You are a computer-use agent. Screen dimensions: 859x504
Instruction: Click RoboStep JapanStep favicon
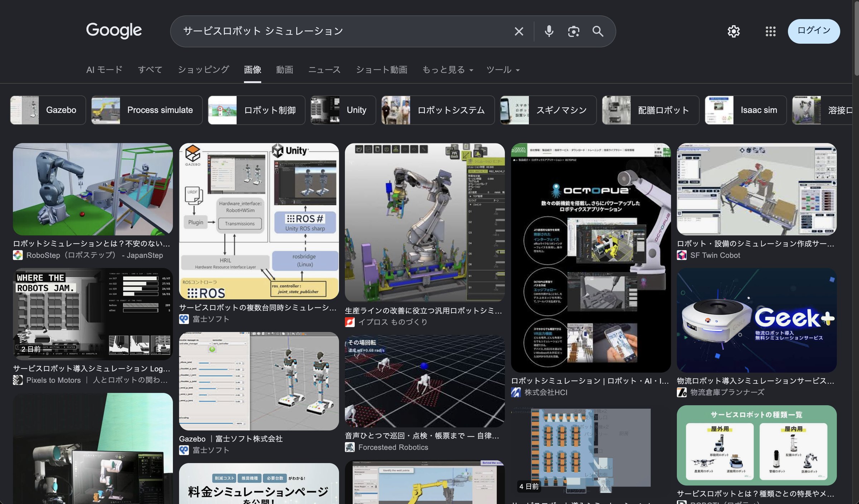tap(18, 255)
